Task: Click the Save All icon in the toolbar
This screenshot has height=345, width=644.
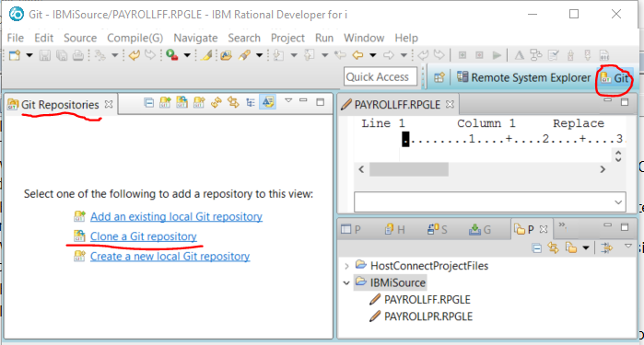Action: (x=62, y=55)
